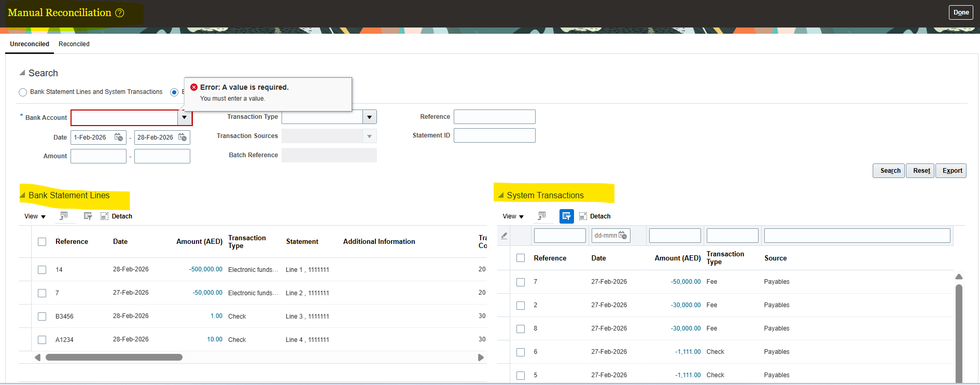Open the Transaction Type dropdown
Image resolution: width=980 pixels, height=385 pixels.
(x=369, y=117)
